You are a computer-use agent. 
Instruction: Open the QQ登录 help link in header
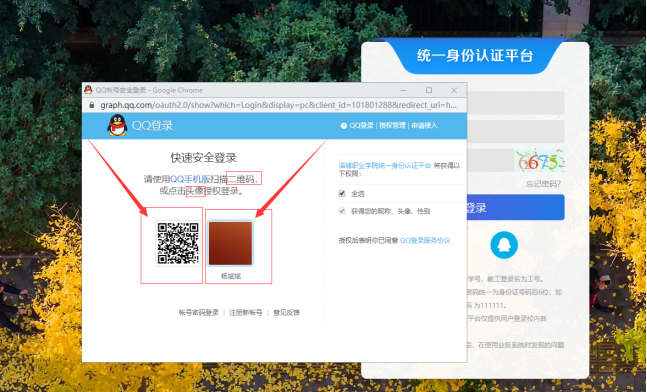coord(361,125)
